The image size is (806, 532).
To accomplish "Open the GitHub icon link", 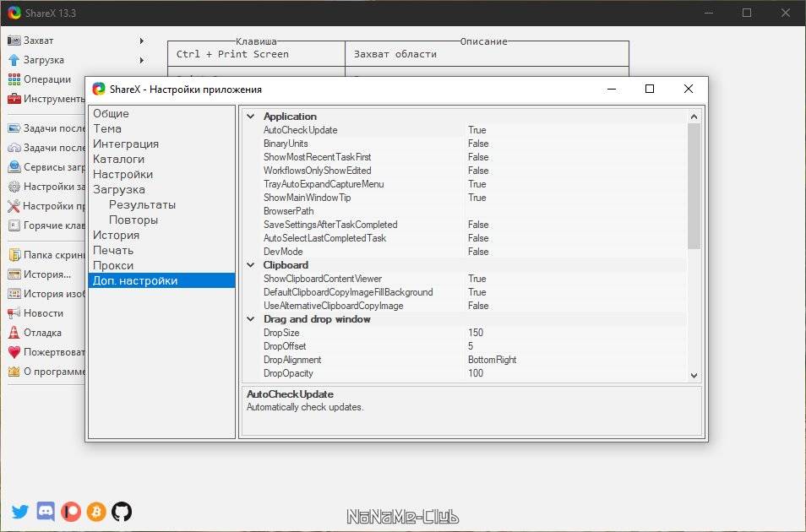I will click(122, 512).
